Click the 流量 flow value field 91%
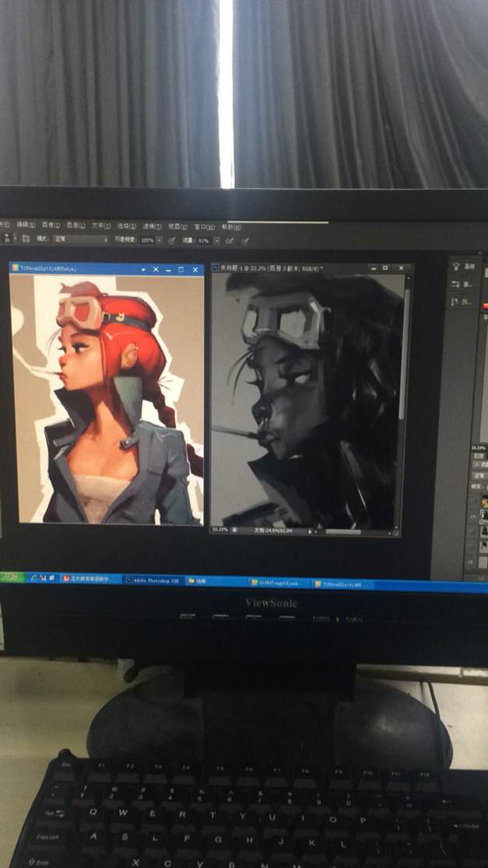 click(204, 241)
